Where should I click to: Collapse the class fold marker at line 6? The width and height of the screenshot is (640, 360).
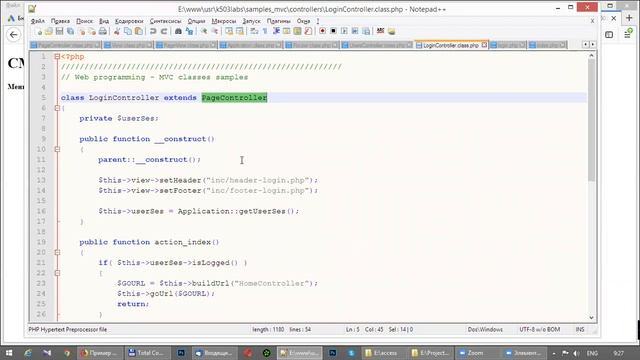pos(57,108)
